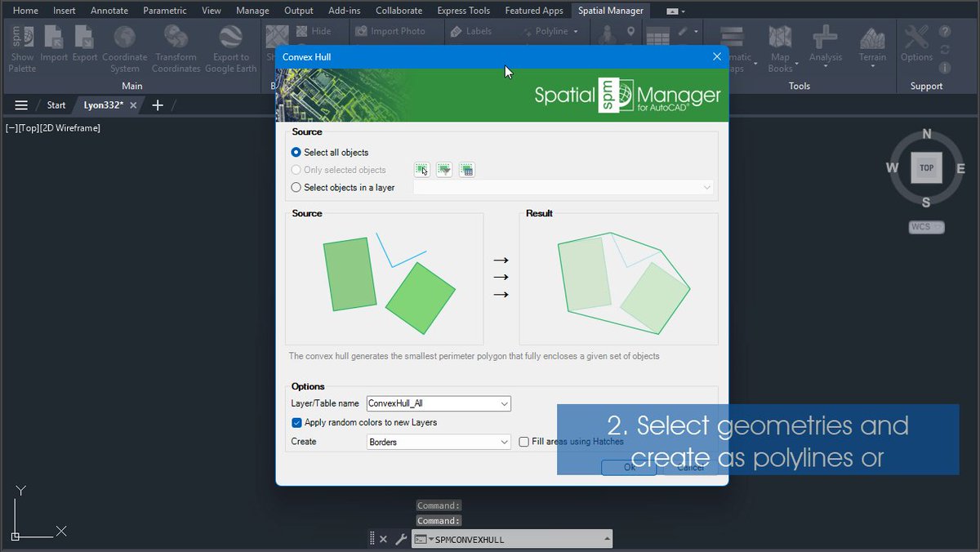Open the Featured Apps ribbon tab
The image size is (980, 552).
click(534, 11)
